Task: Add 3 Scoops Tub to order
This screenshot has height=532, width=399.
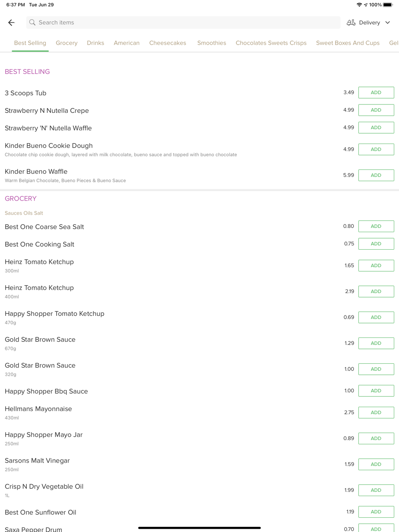Action: (x=376, y=93)
